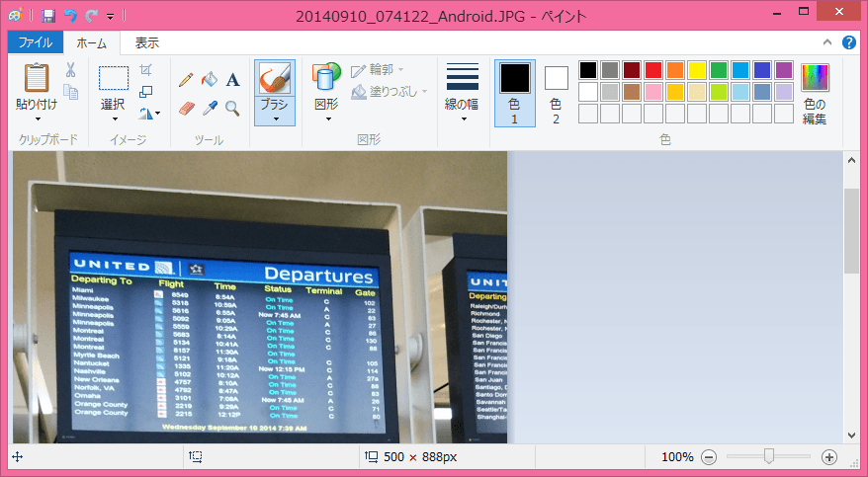Click the Zoom in plus button
Image resolution: width=868 pixels, height=477 pixels.
click(829, 457)
